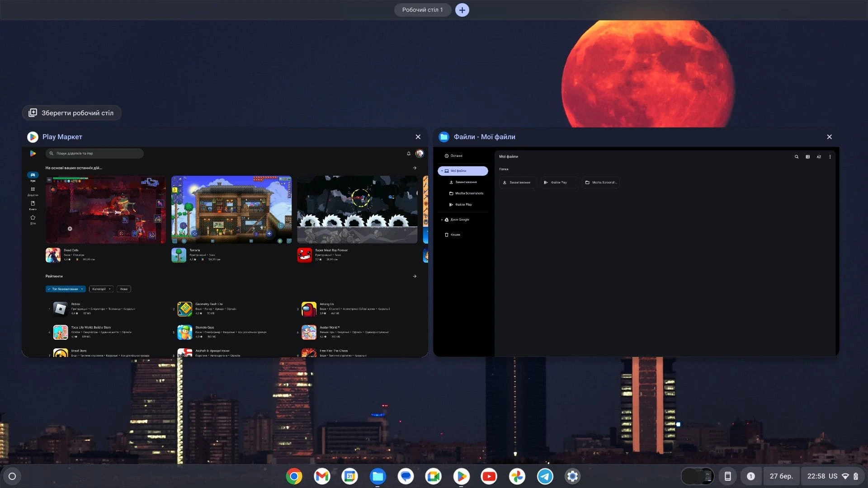
Task: Open Phone Hub in the shelf
Action: pyautogui.click(x=727, y=476)
